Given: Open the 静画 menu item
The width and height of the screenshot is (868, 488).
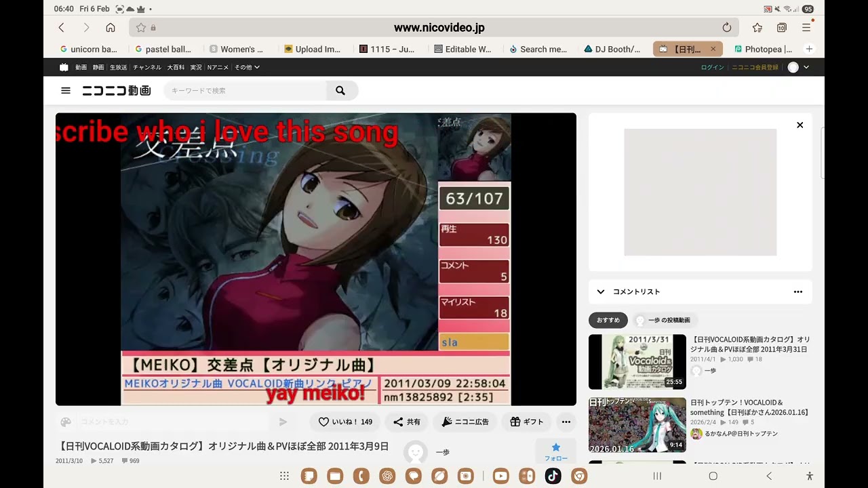Looking at the screenshot, I should pos(98,67).
